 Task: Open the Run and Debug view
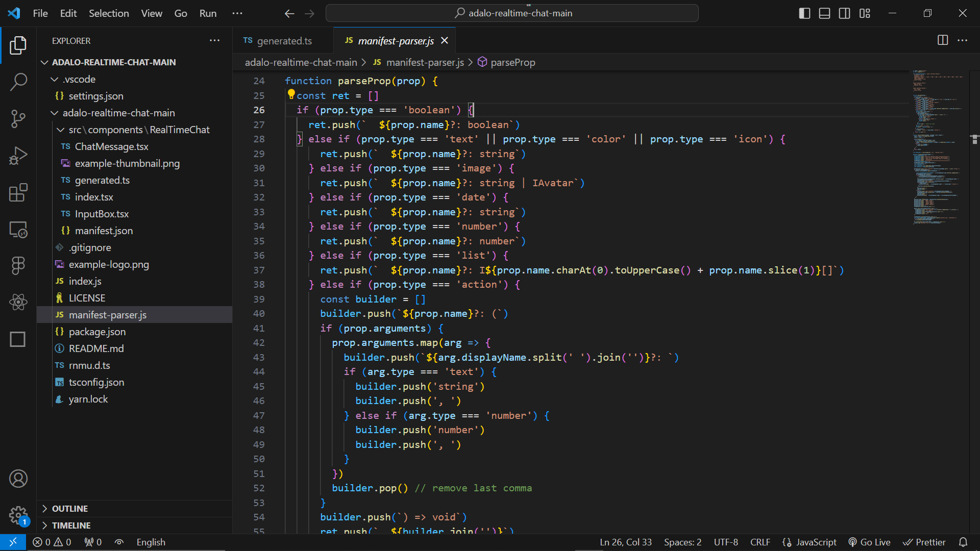[18, 156]
